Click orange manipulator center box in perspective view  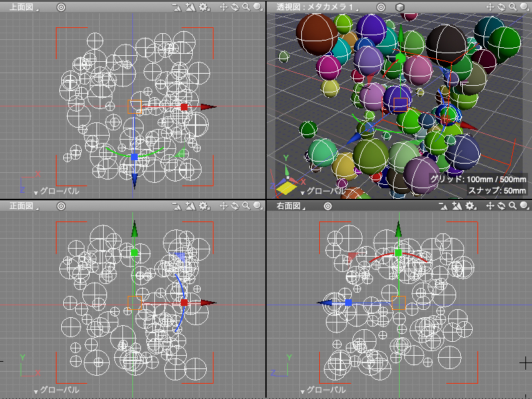click(400, 104)
